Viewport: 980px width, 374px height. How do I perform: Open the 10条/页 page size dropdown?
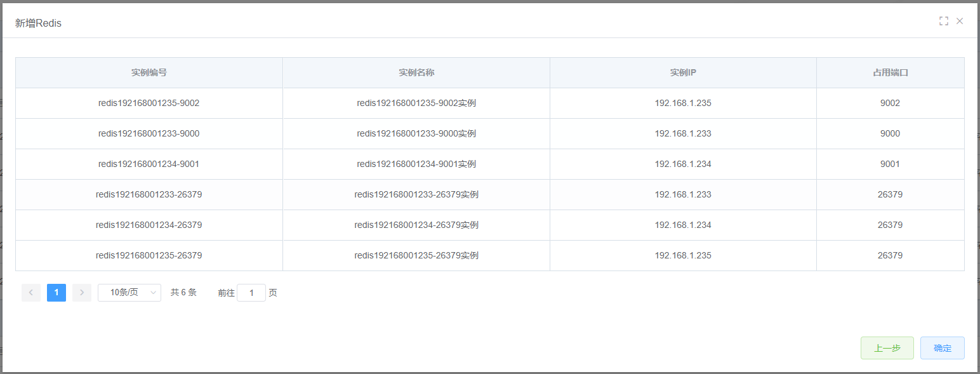129,292
